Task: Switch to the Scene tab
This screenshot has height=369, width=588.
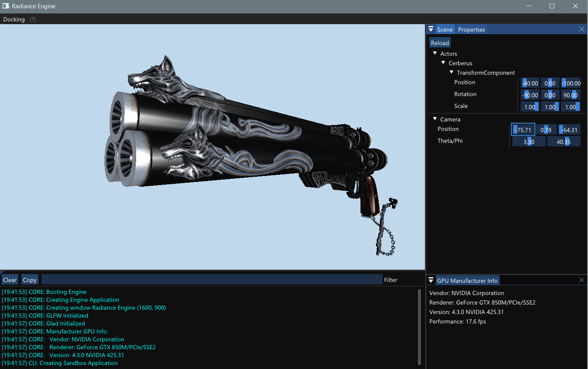Action: pos(445,30)
